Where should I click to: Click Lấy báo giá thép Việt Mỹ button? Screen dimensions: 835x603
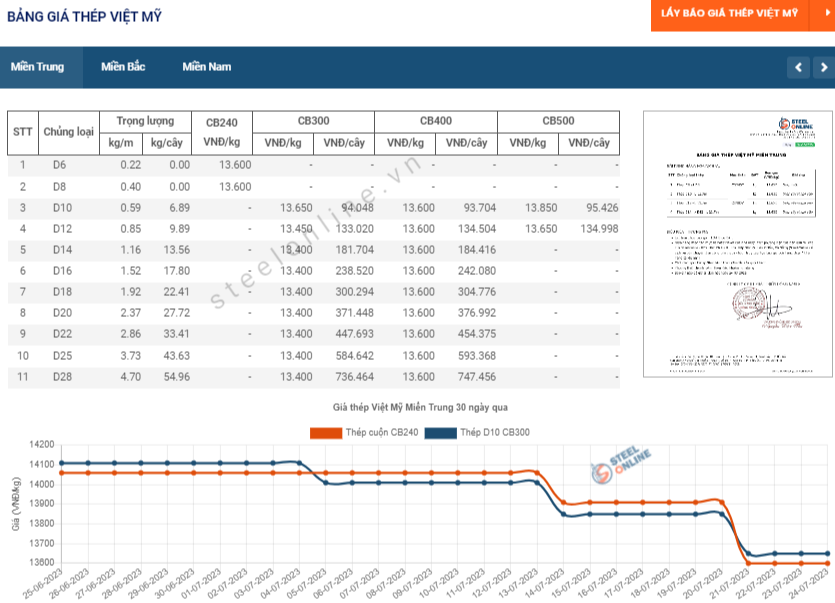[730, 13]
